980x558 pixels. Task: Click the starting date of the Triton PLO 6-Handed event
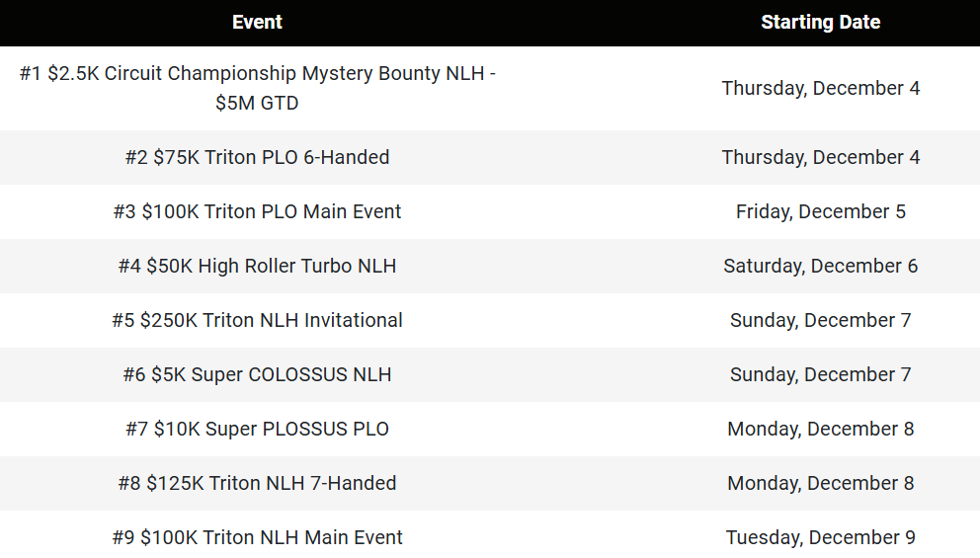coord(820,157)
